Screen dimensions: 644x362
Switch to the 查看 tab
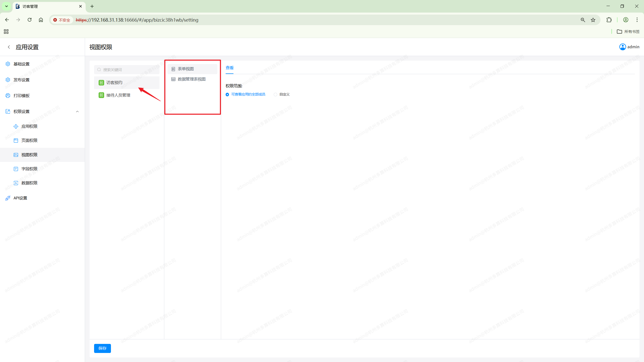(x=229, y=68)
